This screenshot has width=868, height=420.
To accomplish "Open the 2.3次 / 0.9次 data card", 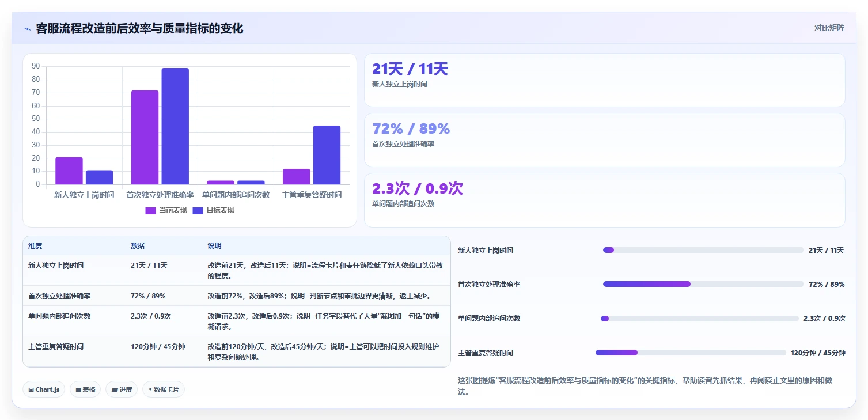I will pos(605,200).
